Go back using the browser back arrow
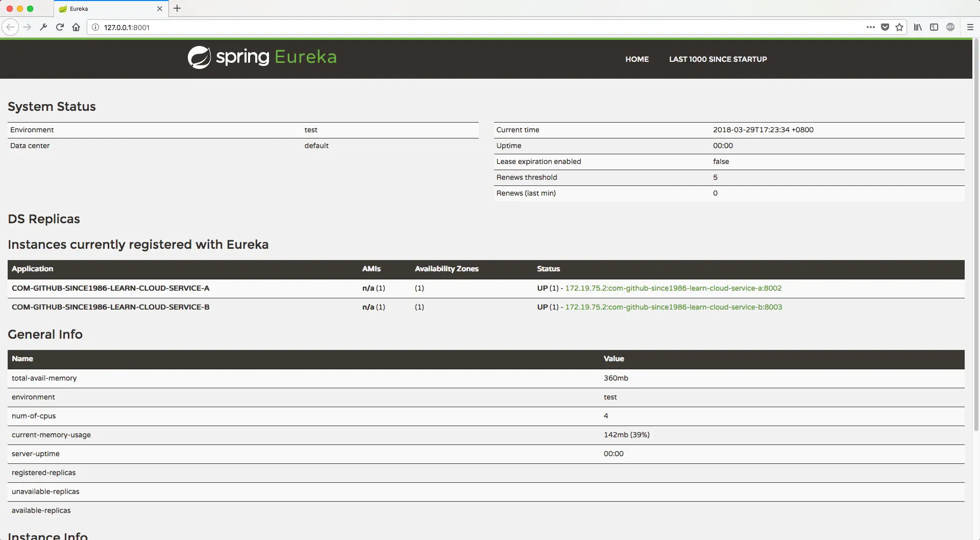The width and height of the screenshot is (980, 540). coord(10,27)
